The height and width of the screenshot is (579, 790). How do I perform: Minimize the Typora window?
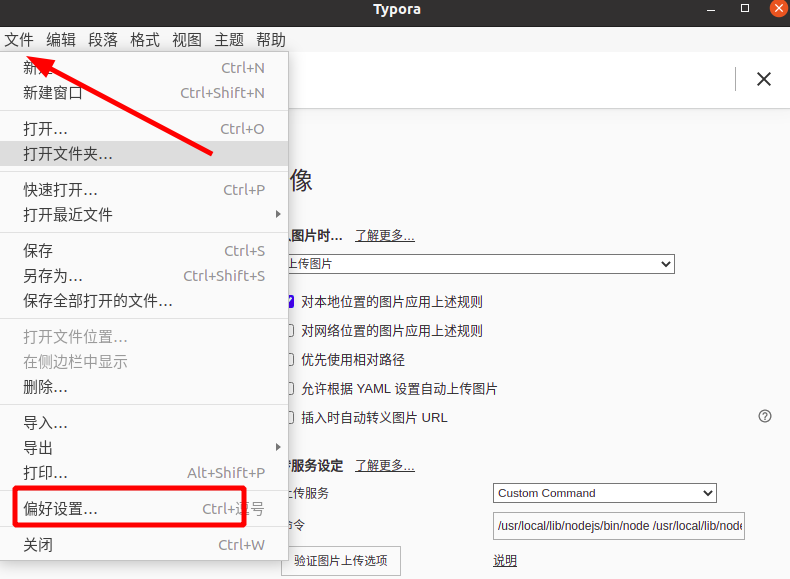click(711, 9)
